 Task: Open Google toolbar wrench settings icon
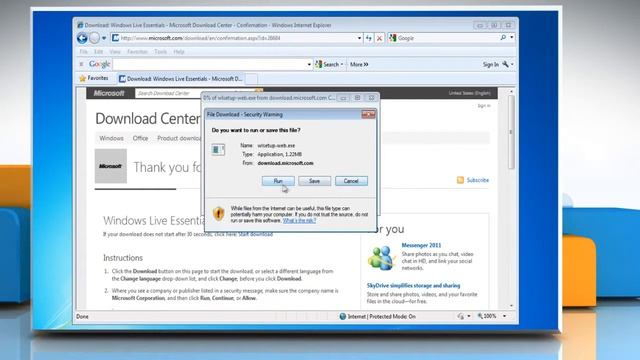[506, 64]
